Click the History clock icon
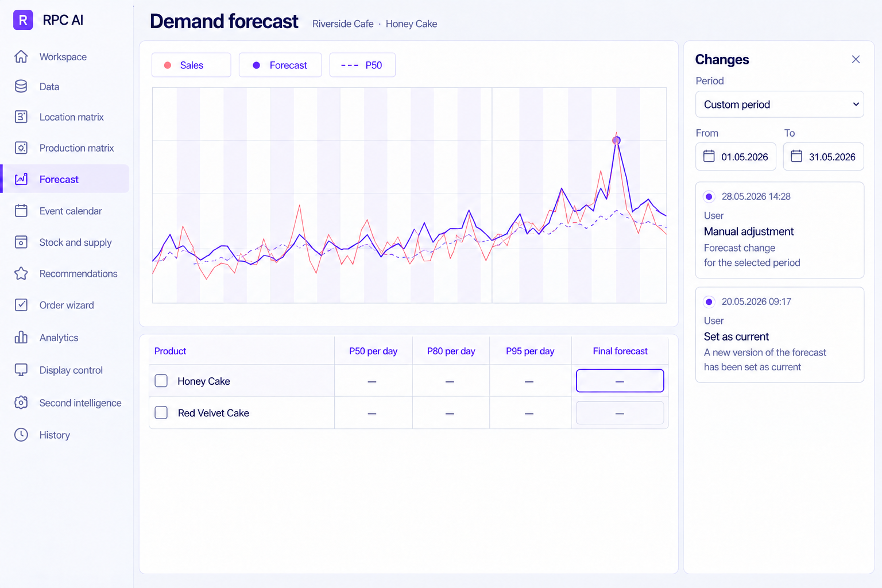Viewport: 882px width, 588px height. (21, 435)
